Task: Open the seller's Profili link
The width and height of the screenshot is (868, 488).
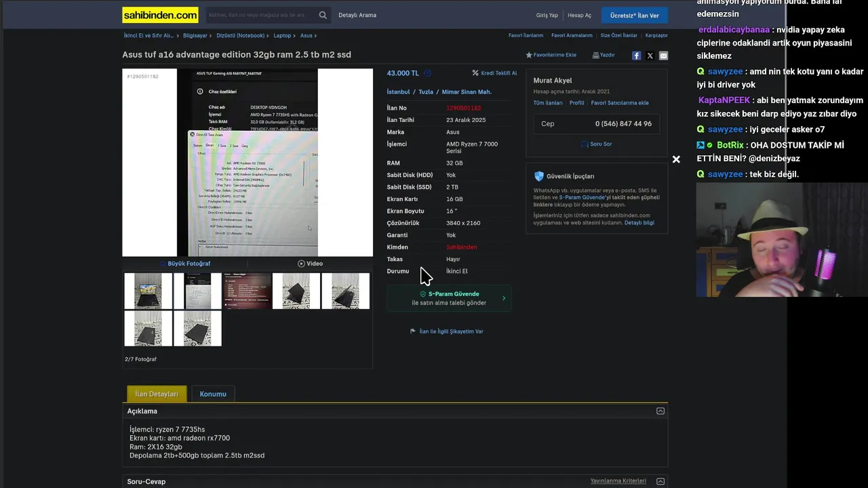Action: [x=577, y=103]
